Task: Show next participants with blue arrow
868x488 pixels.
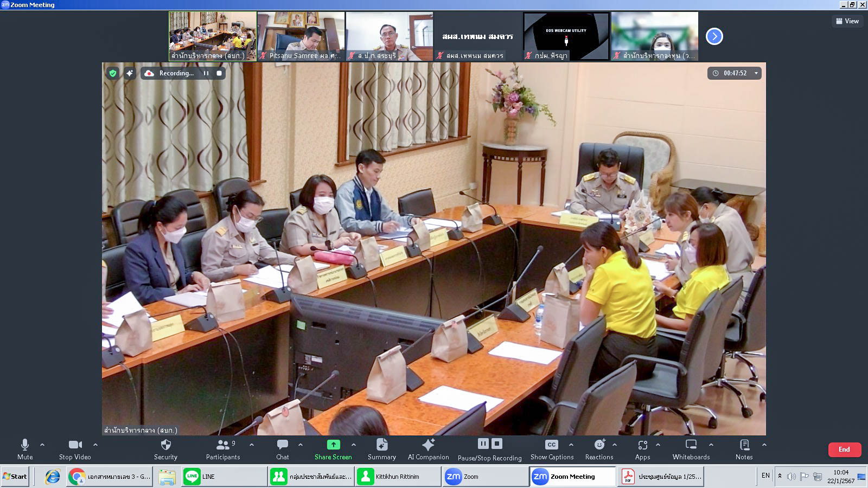Action: [714, 36]
